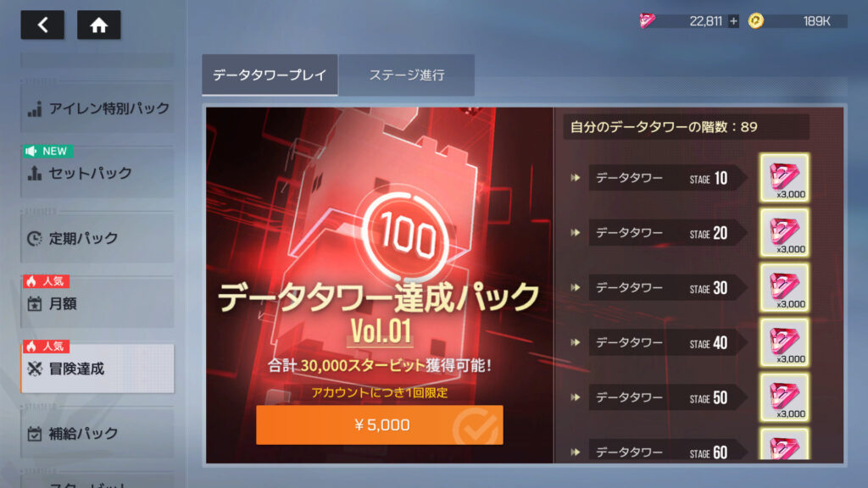The height and width of the screenshot is (488, 868).
Task: Tap the pink star bit currency icon
Action: pyautogui.click(x=647, y=21)
